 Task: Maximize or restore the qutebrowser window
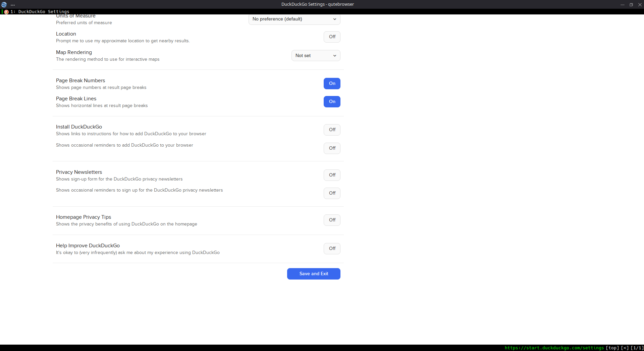click(x=631, y=5)
